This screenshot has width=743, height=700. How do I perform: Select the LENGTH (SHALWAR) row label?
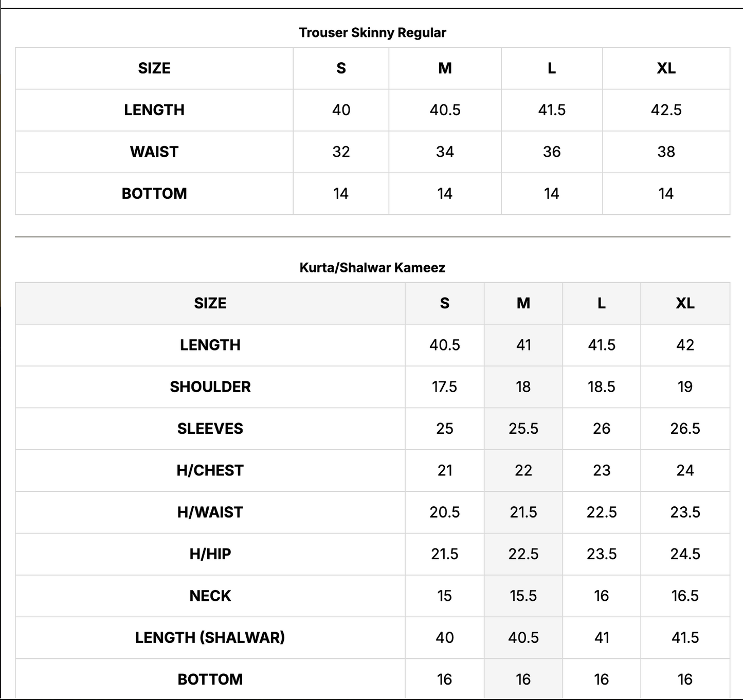coord(210,637)
